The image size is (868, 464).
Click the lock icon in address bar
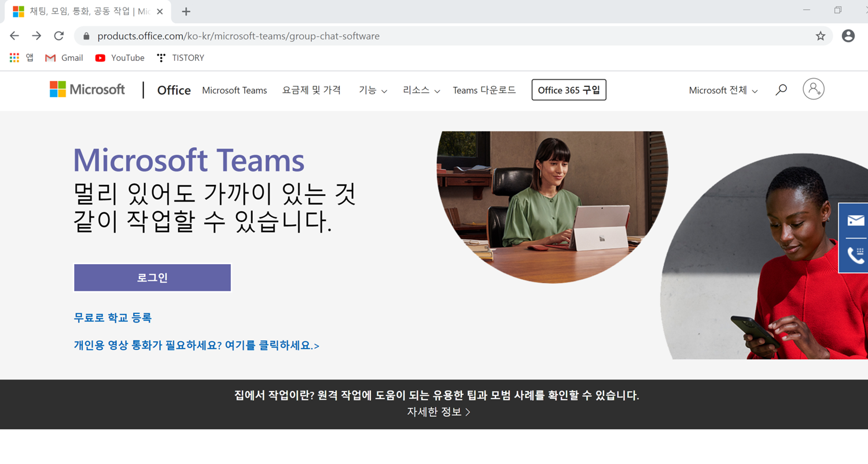(x=87, y=36)
